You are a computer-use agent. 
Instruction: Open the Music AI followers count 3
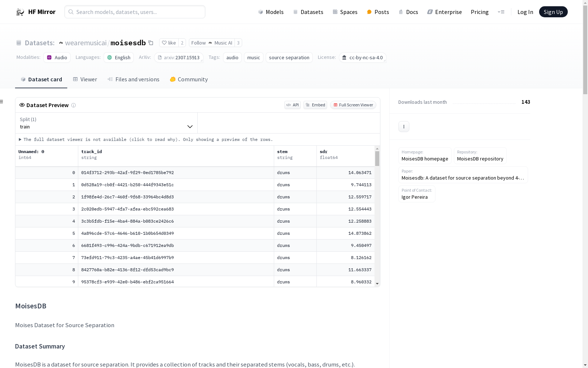[238, 43]
